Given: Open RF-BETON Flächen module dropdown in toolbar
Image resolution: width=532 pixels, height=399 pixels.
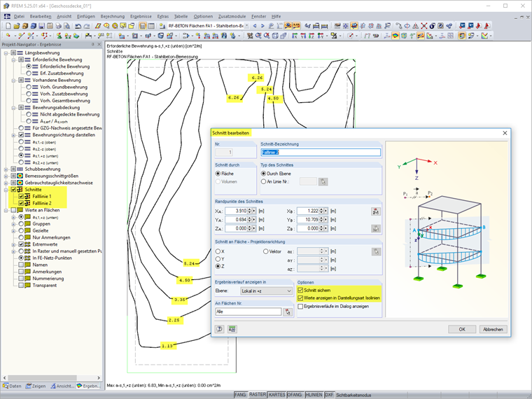Looking at the screenshot, I should tap(247, 26).
